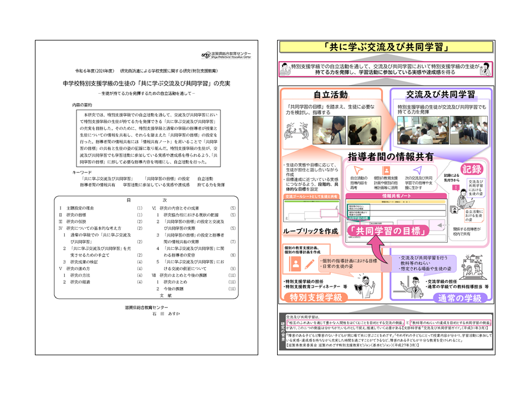This screenshot has width=532, height=399.
Task: Select the green label swatch in the 情報共有ノート
Action: [358, 217]
